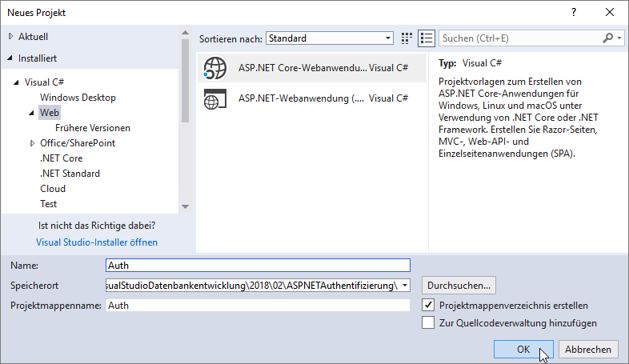
Task: Select Frühere Versionen under Web
Action: point(93,128)
